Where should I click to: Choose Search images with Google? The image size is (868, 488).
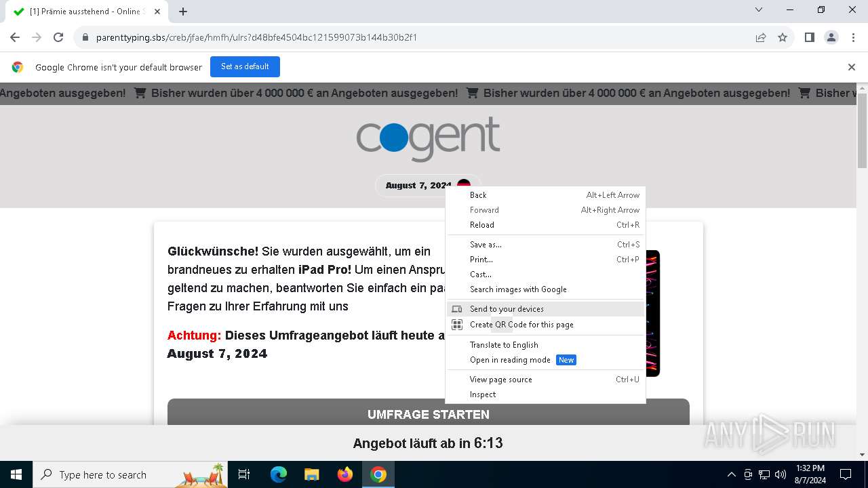(545, 289)
